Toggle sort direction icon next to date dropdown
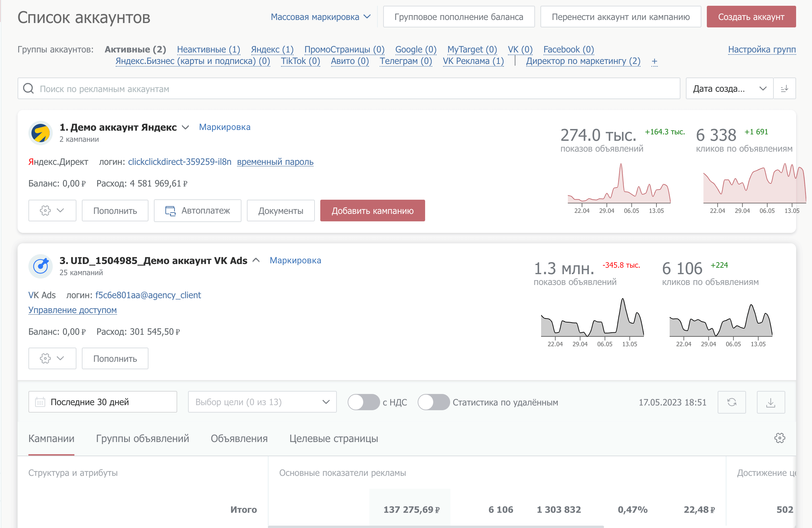 click(x=784, y=88)
